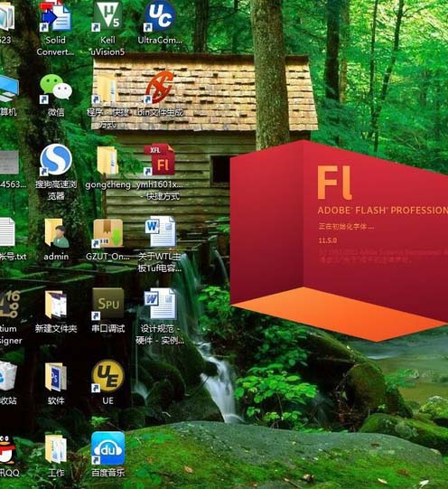Screen dimensions: 448x489
Task: Click the 11.5.0 version text on the splash
Action: (x=328, y=240)
